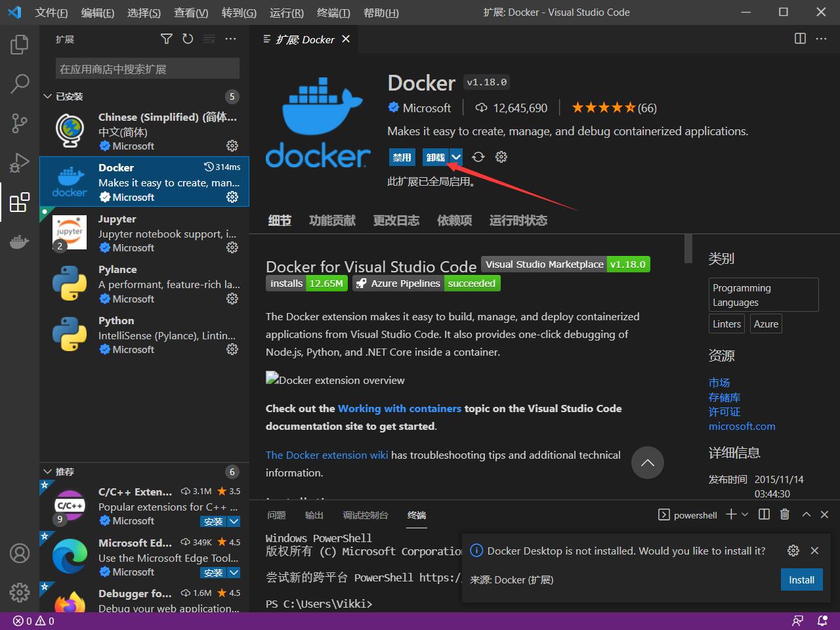Open the uninstall button dropdown arrow
This screenshot has width=840, height=630.
click(x=456, y=157)
